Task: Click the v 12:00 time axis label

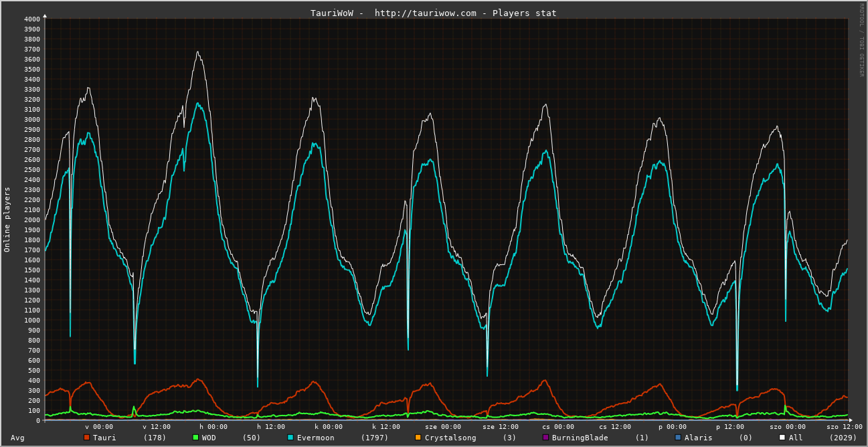Action: click(157, 426)
